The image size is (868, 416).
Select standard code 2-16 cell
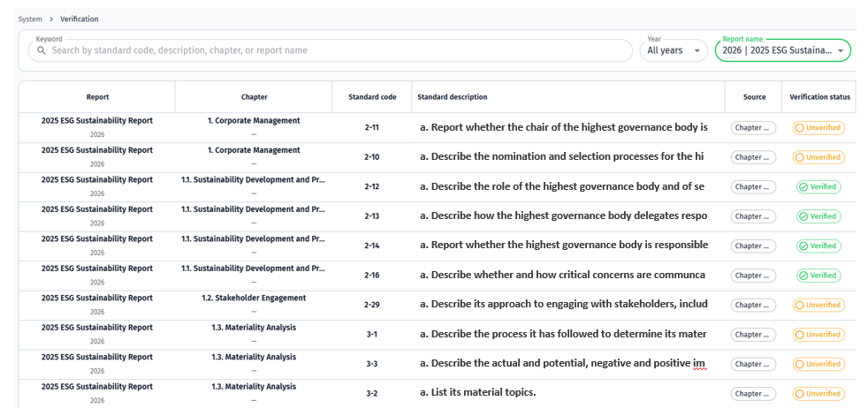372,276
